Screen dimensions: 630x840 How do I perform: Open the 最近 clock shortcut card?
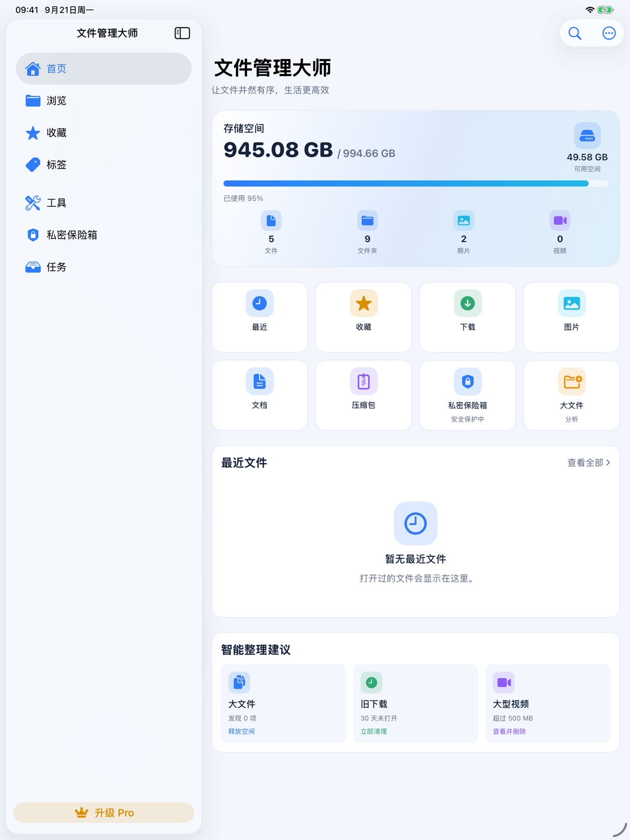259,317
